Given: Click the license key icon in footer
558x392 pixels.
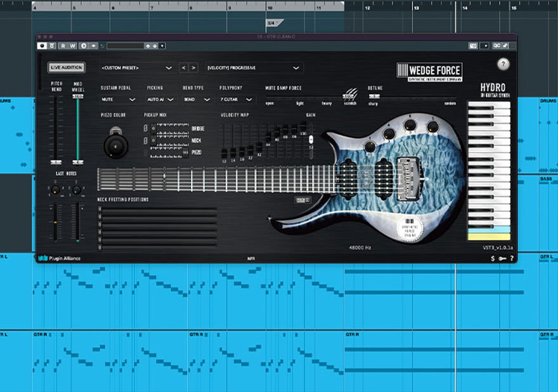Looking at the screenshot, I should [502, 259].
